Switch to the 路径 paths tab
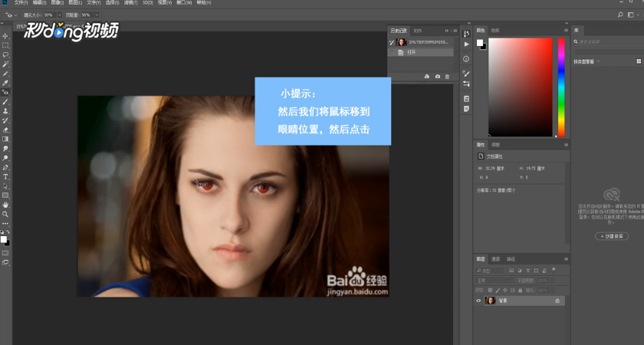 [x=511, y=259]
